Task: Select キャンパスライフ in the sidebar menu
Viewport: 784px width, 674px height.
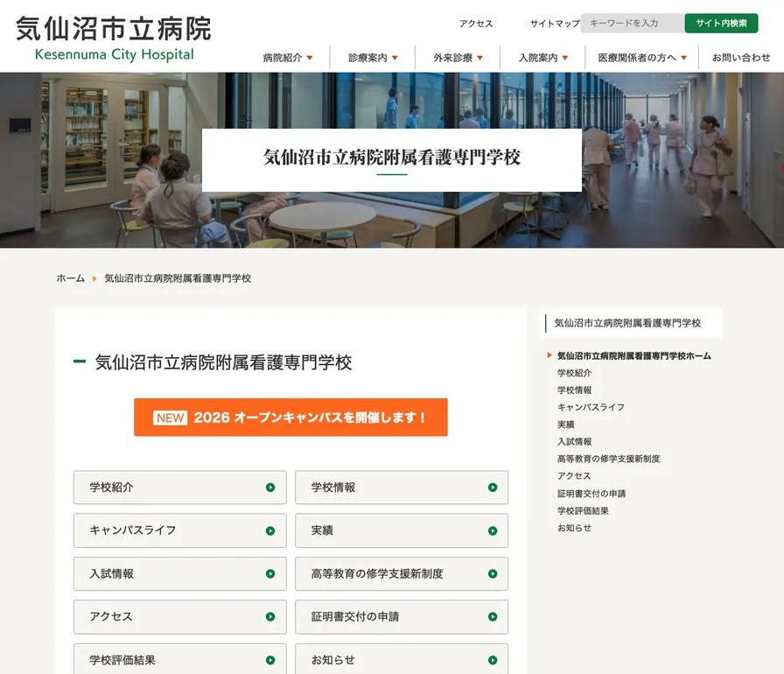Action: [591, 408]
